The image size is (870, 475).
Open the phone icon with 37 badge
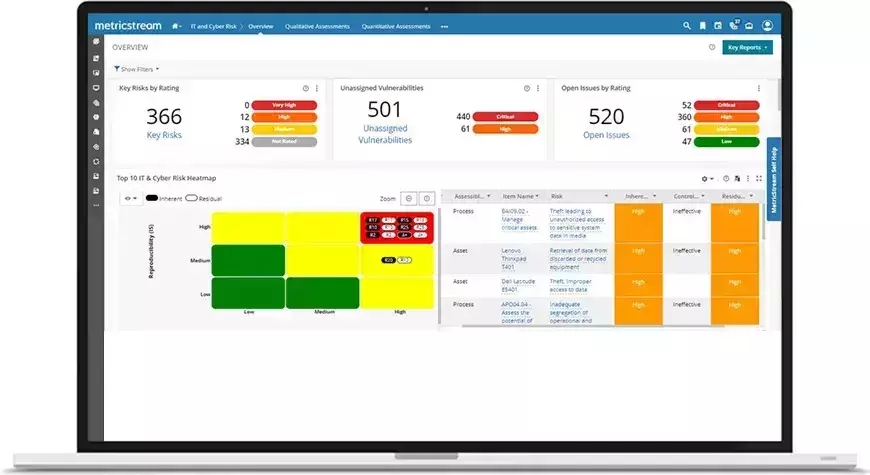pos(734,25)
